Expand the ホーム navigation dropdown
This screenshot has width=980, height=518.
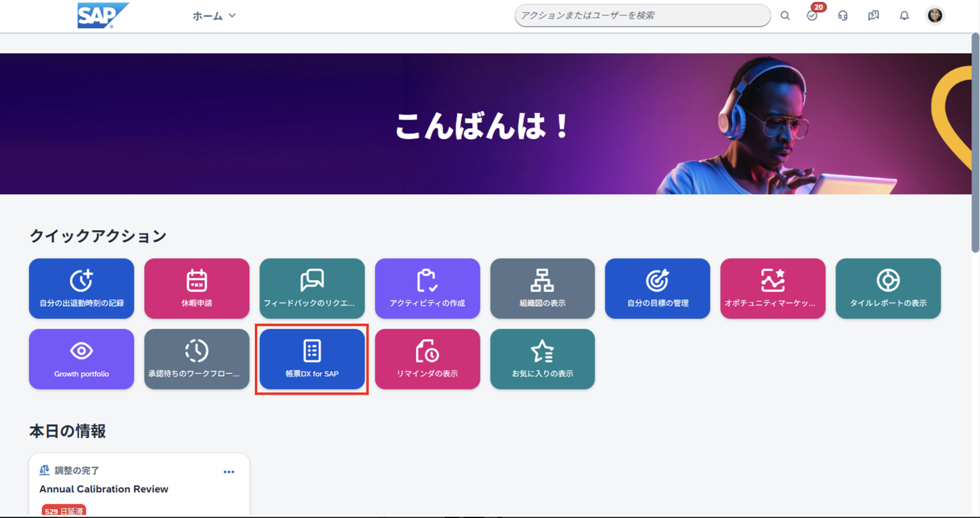(x=214, y=16)
